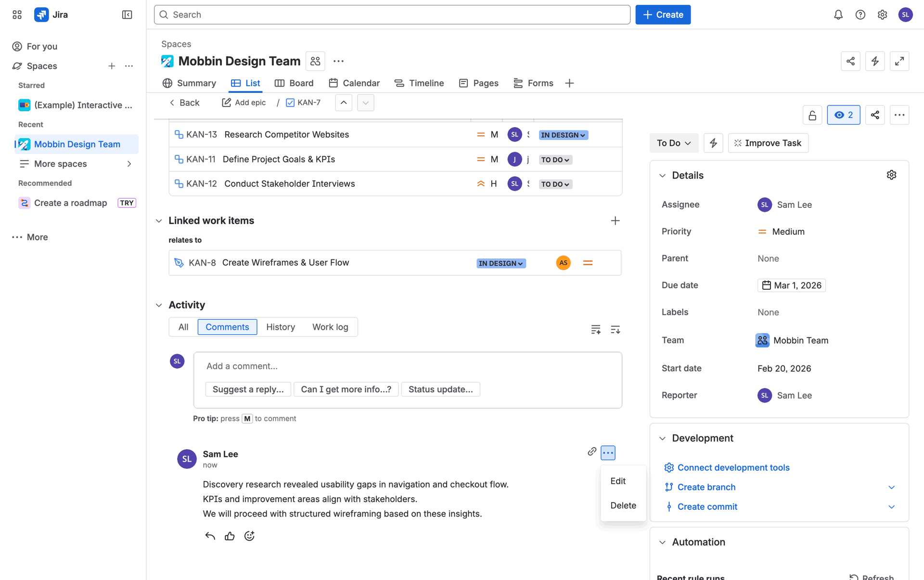924x580 pixels.
Task: Click the lock restrictions icon
Action: click(x=812, y=115)
